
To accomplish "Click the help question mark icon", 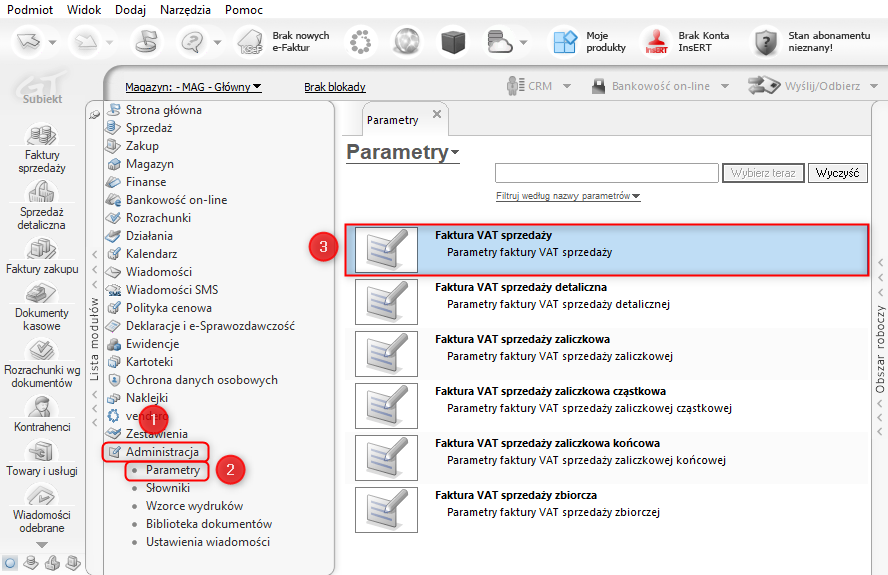I will point(193,41).
